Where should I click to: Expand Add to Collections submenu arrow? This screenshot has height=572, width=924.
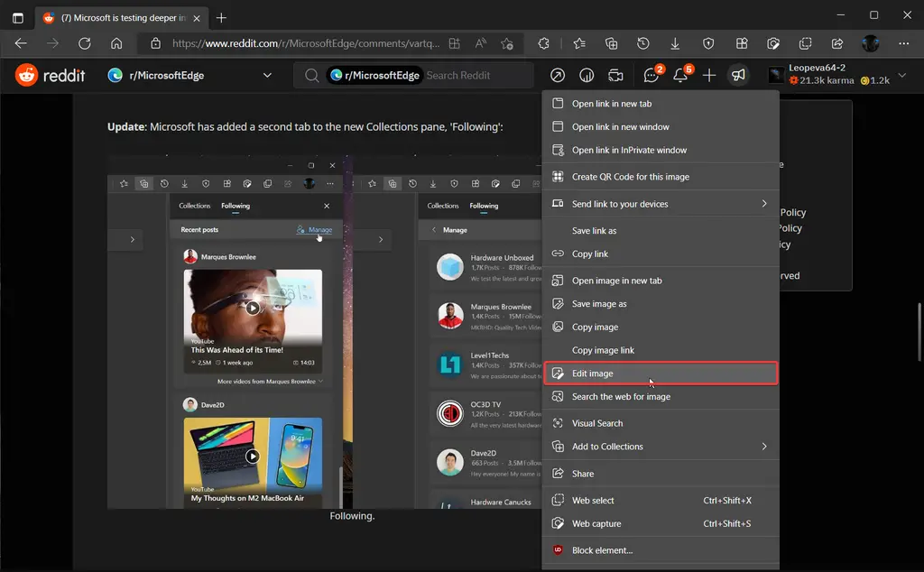(x=763, y=447)
